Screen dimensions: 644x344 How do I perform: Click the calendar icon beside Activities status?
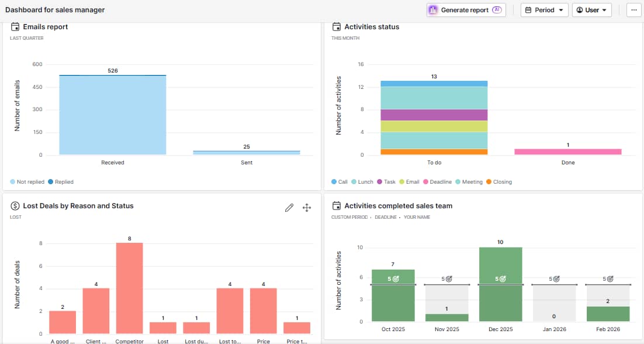(x=336, y=26)
